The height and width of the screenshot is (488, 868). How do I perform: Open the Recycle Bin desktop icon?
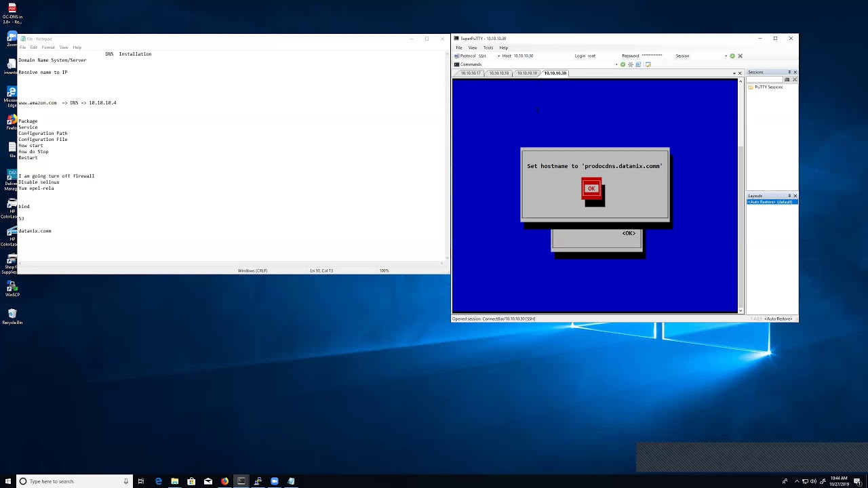12,316
